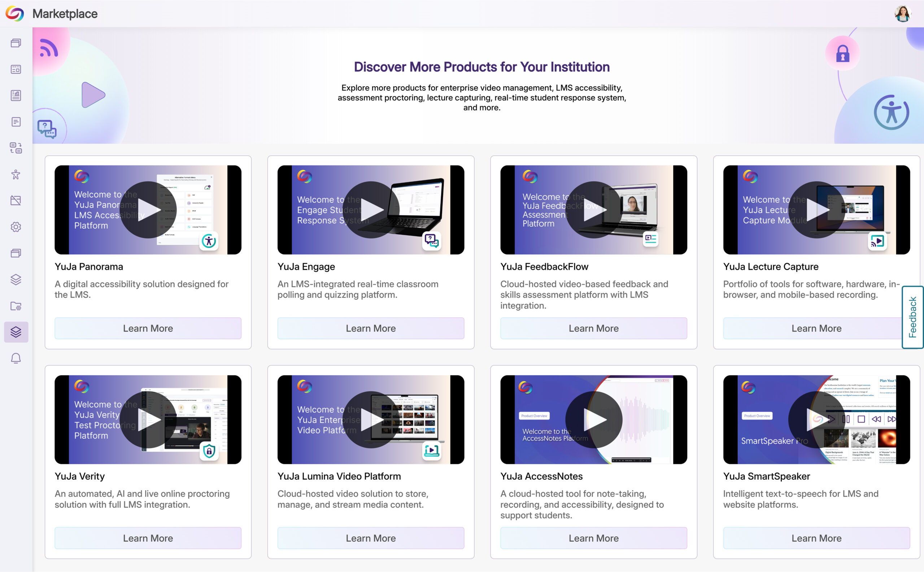Click Learn More under YuJa SmartSpeaker
924x572 pixels.
pyautogui.click(x=816, y=538)
